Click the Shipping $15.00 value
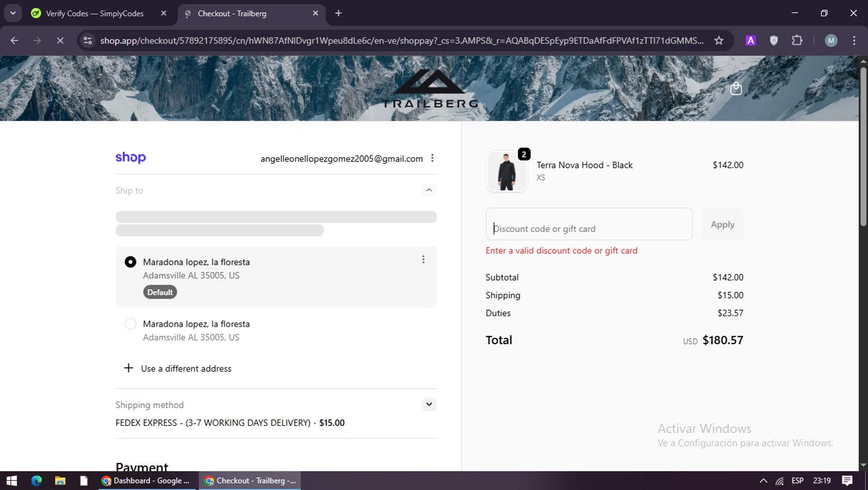Image resolution: width=868 pixels, height=490 pixels. click(x=730, y=295)
